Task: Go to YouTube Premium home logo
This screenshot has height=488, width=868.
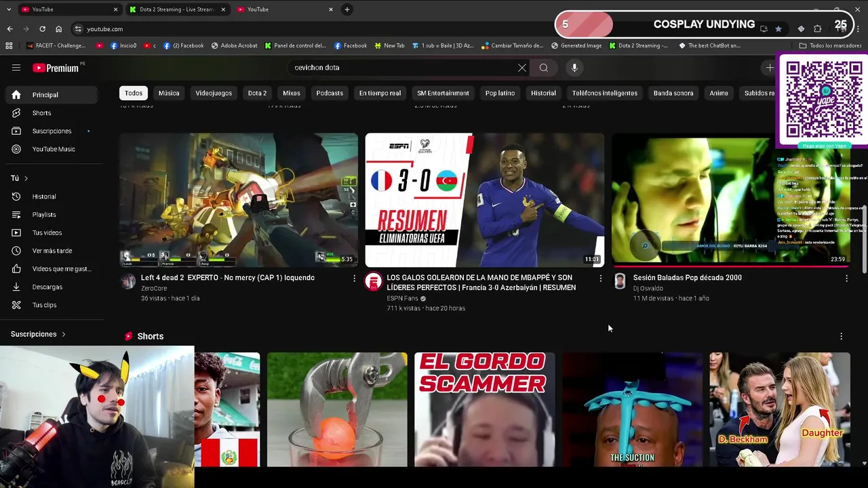Action: tap(56, 68)
